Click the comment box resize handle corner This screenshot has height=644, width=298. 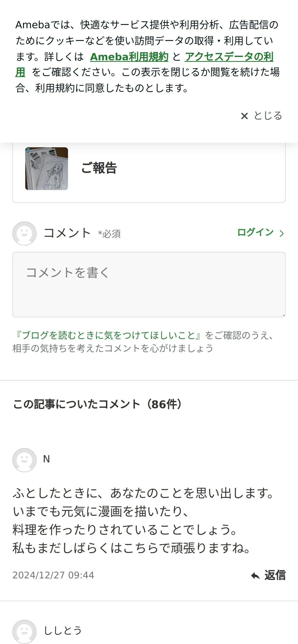click(x=283, y=315)
